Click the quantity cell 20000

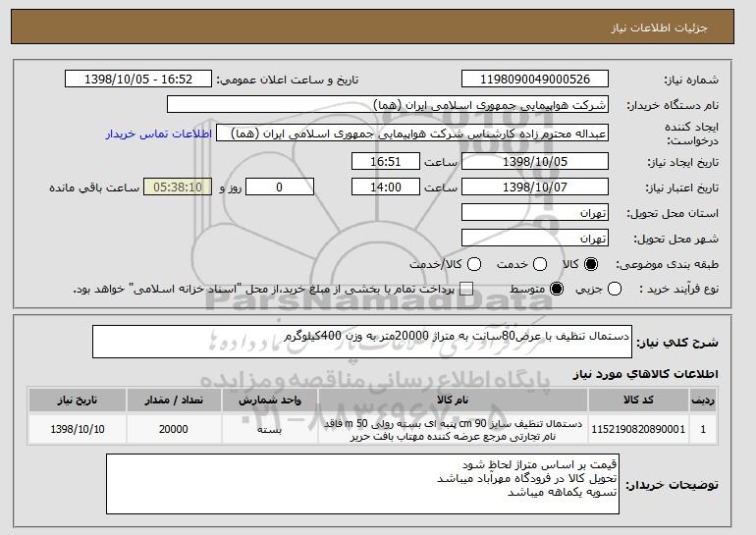point(174,429)
